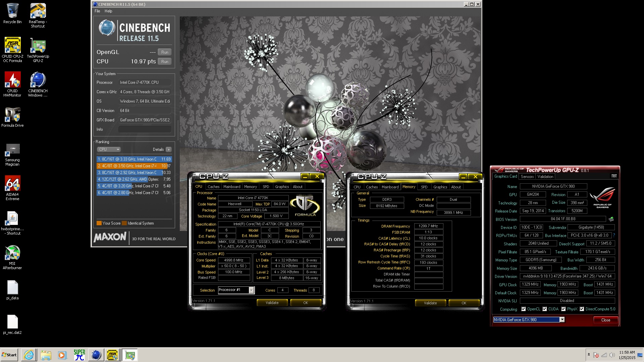Click the Bus Interface question mark in GPU-Z
Viewport: 644px width, 362px height.
tap(614, 235)
